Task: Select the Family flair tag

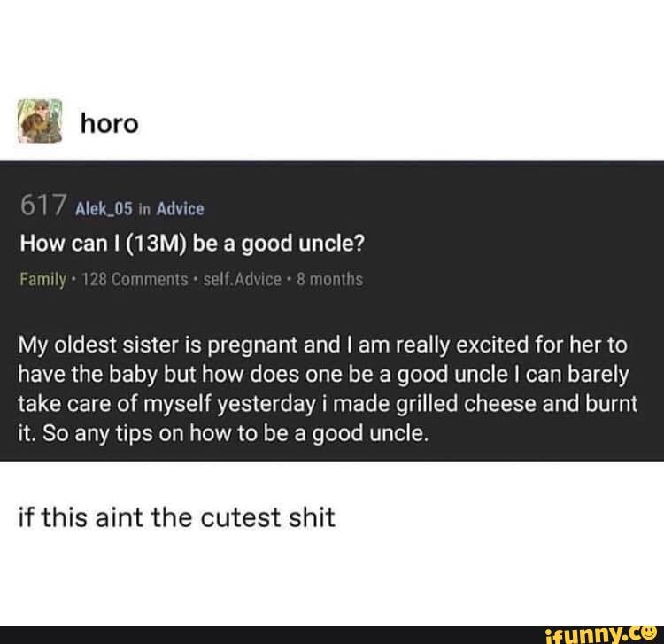Action: [42, 280]
